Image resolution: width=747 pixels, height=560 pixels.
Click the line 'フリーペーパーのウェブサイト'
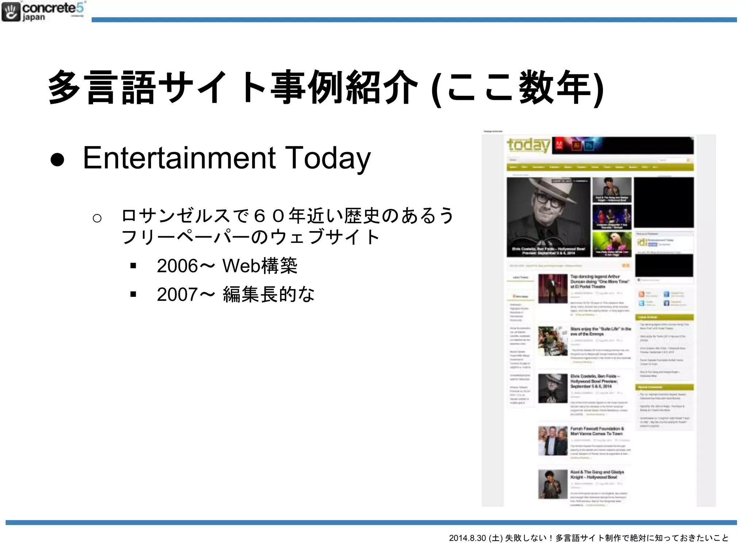(251, 237)
